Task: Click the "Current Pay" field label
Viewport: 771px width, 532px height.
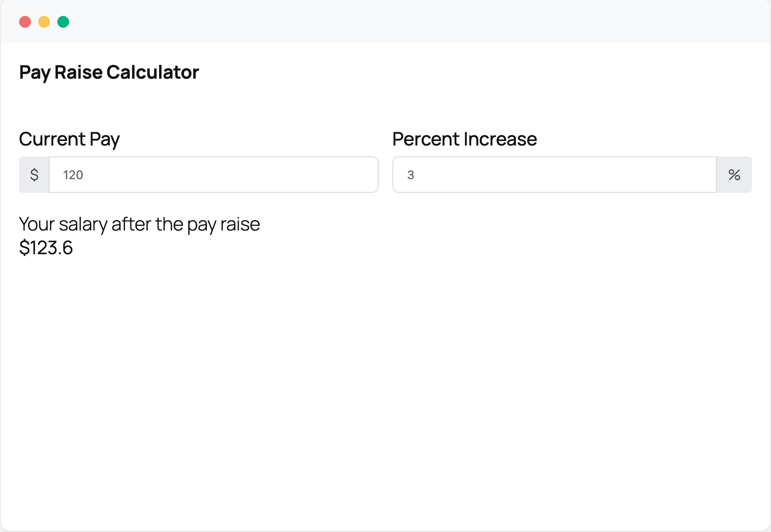Action: tap(70, 139)
